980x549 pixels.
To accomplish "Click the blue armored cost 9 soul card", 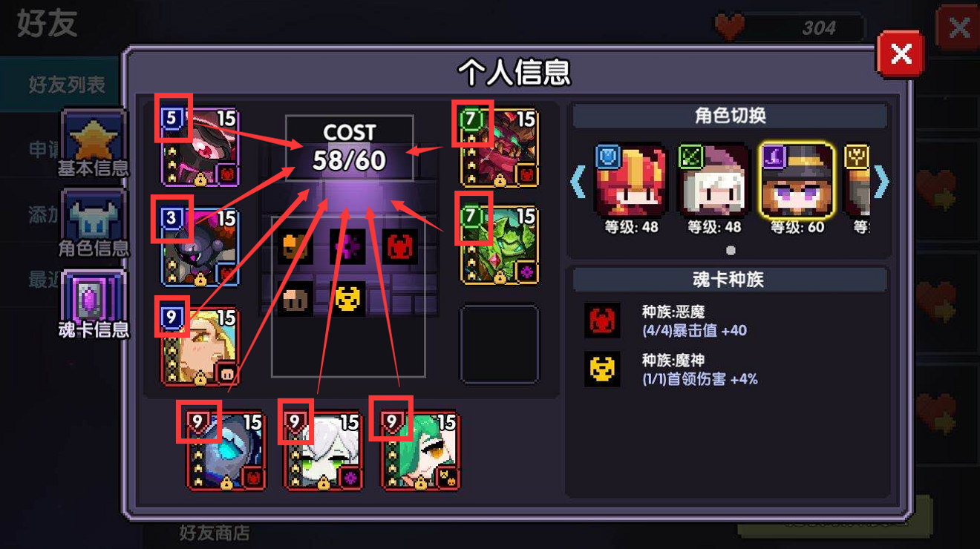I will click(x=226, y=451).
